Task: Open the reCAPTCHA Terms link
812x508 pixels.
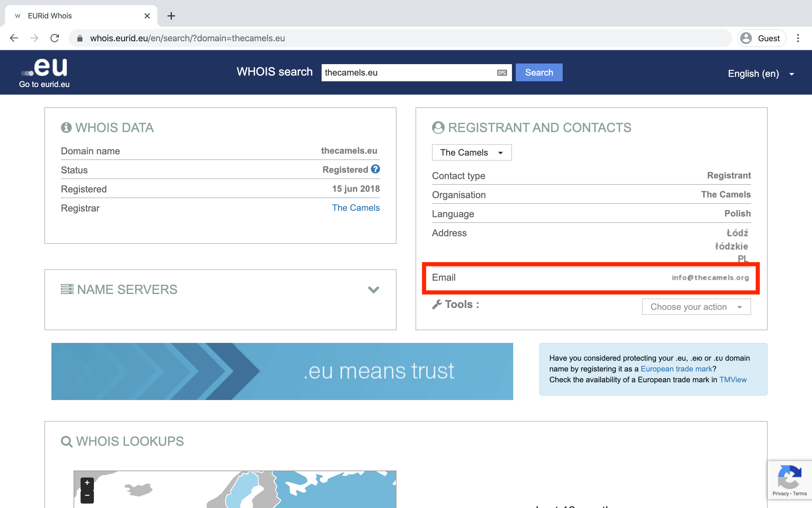Action: 800,493
